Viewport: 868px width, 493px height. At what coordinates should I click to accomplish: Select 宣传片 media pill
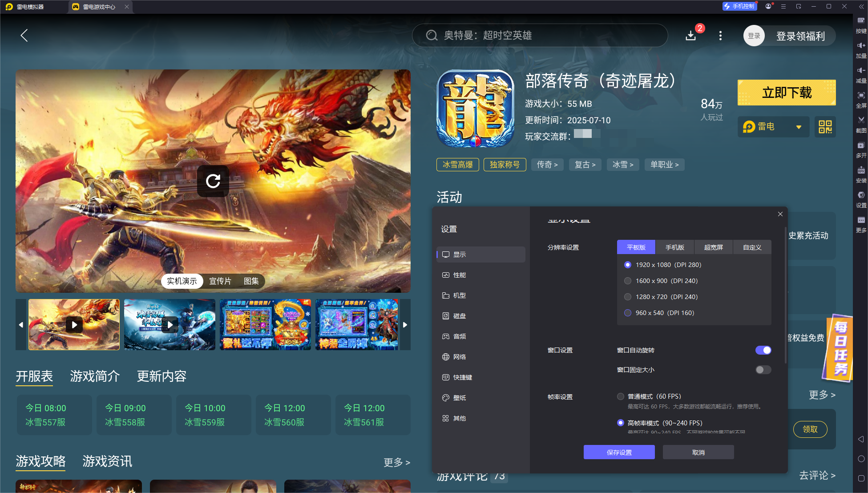[220, 281]
